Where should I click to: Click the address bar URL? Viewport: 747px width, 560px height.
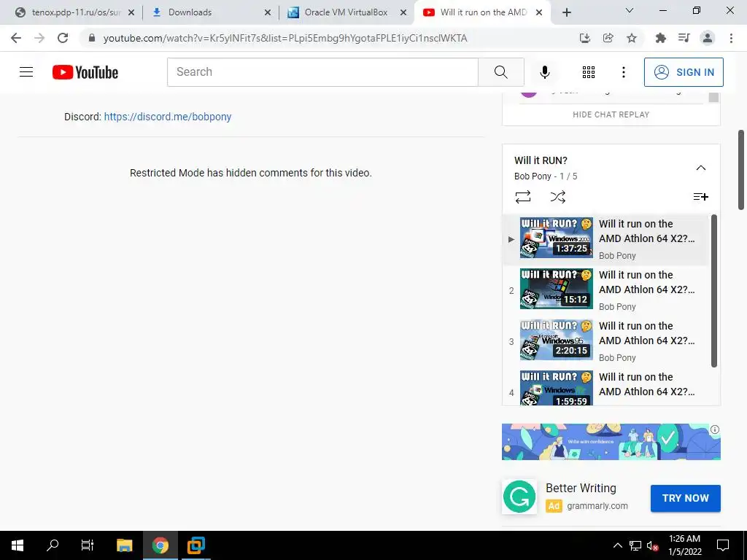(x=285, y=38)
